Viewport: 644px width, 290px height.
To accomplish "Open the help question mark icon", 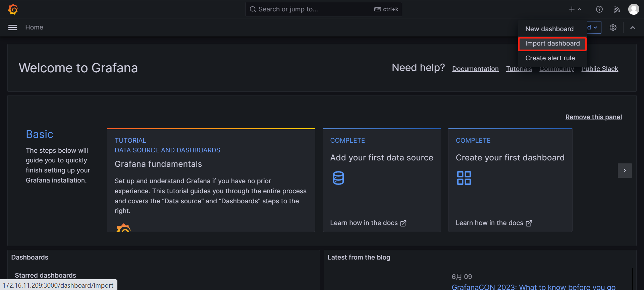I will point(599,9).
